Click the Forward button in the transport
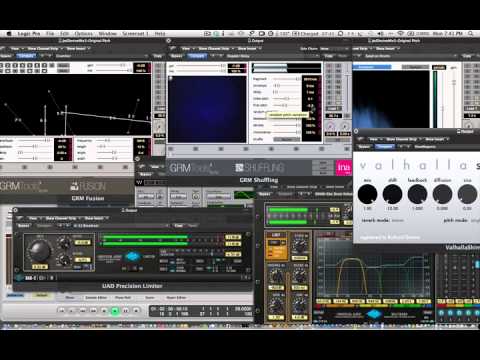This screenshot has width=480, height=360. pyautogui.click(x=94, y=311)
